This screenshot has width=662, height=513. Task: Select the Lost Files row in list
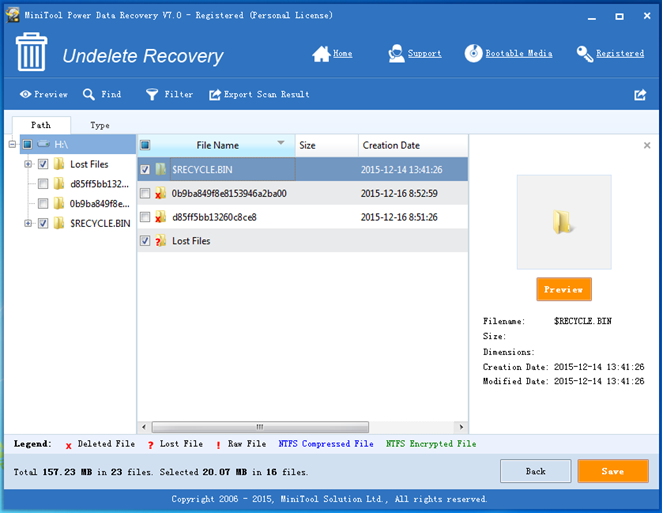[303, 241]
